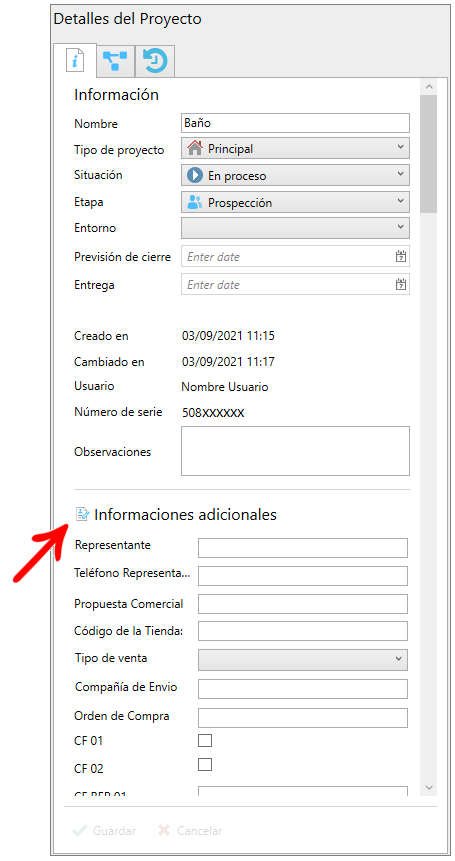Click the Propuesta Comercial input field
This screenshot has width=455, height=861.
(303, 603)
